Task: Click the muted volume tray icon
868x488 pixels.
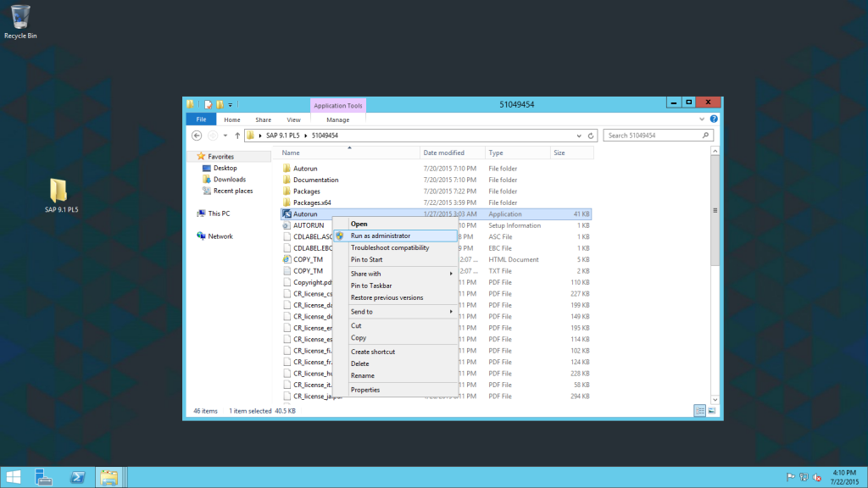Action: pyautogui.click(x=817, y=477)
